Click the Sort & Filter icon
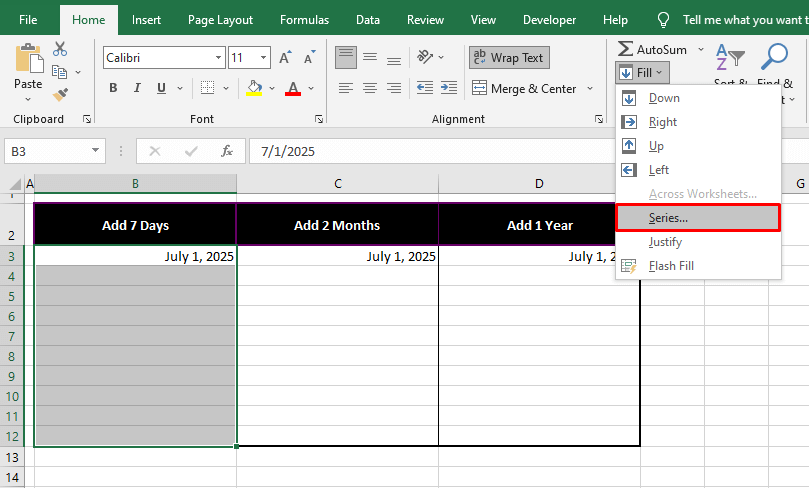 click(731, 57)
